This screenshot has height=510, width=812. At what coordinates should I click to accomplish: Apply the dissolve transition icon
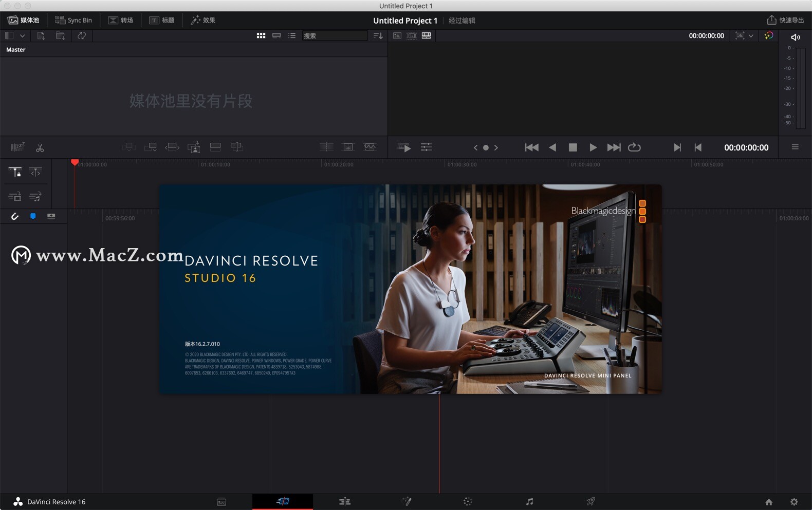348,147
